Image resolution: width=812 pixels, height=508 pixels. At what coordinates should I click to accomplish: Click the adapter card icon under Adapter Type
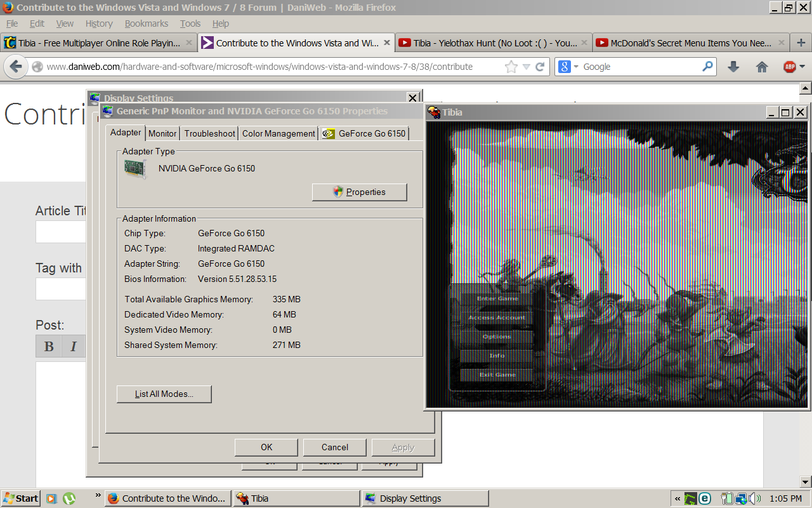click(135, 169)
